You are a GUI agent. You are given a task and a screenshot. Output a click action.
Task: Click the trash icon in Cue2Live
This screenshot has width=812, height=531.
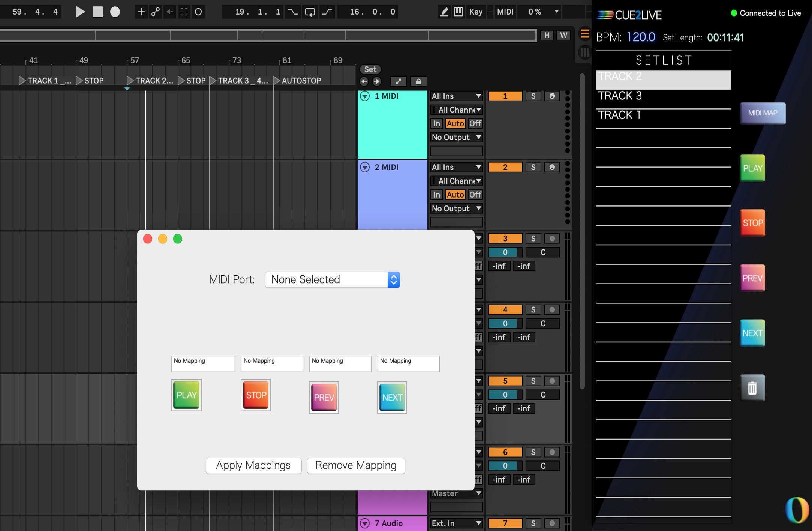752,388
